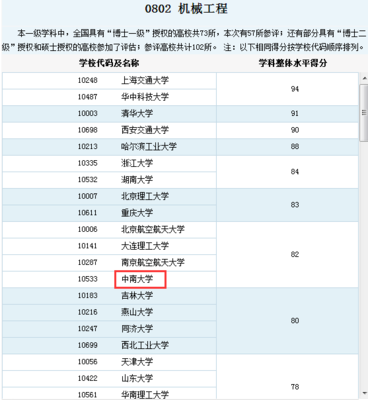The image size is (368, 400).
Task: Click the score cell showing 78
Action: (x=288, y=377)
